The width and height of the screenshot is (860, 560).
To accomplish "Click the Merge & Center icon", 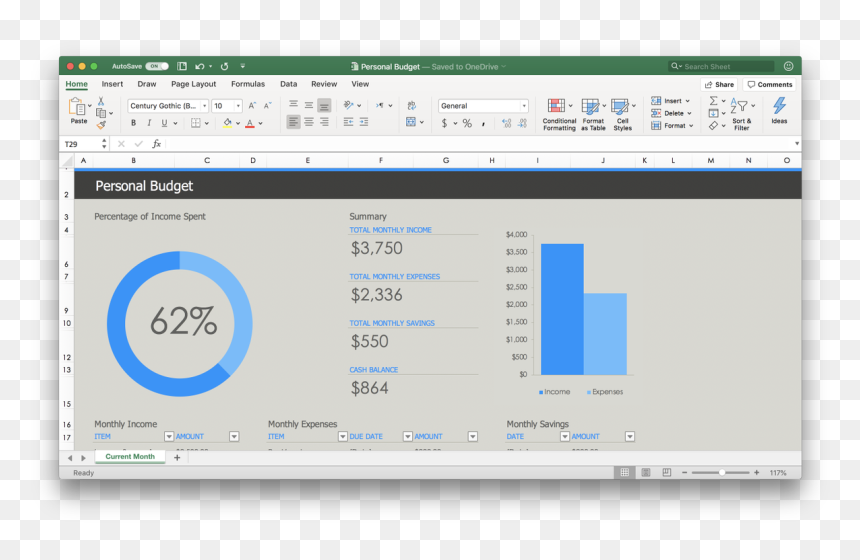I will point(411,122).
